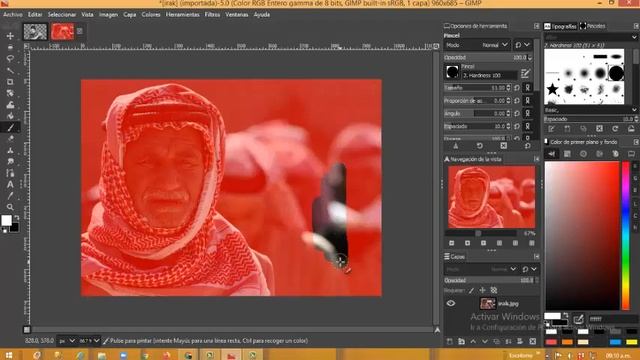Open navigation panel configuration menu

coord(536,159)
